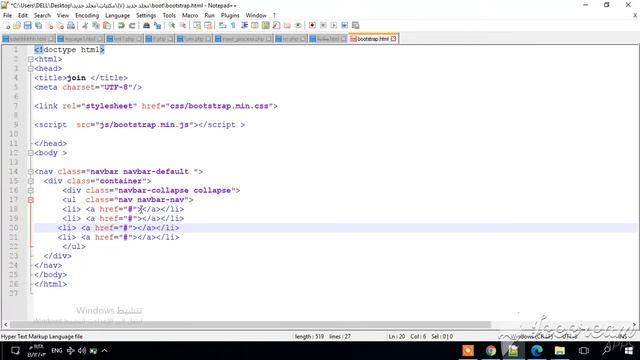
Task: Toggle synchronized horizontal scrolling
Action: coord(208,25)
